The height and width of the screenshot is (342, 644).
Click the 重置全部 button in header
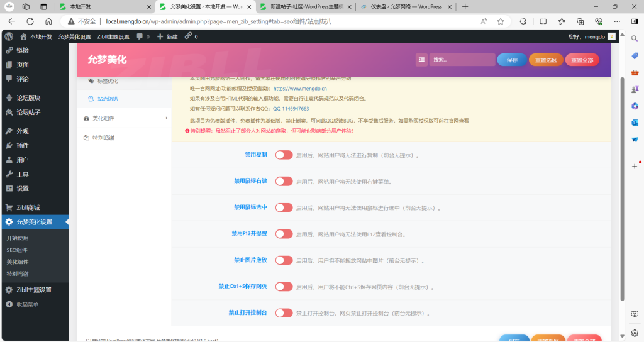pos(582,60)
